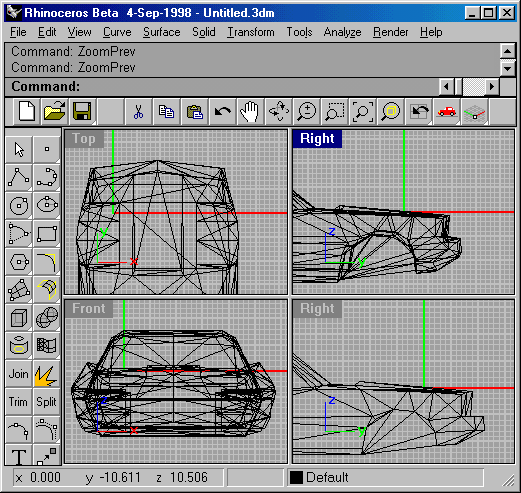Viewport: 521px width, 493px height.
Task: Click the coordinates readout in status bar
Action: coord(118,477)
